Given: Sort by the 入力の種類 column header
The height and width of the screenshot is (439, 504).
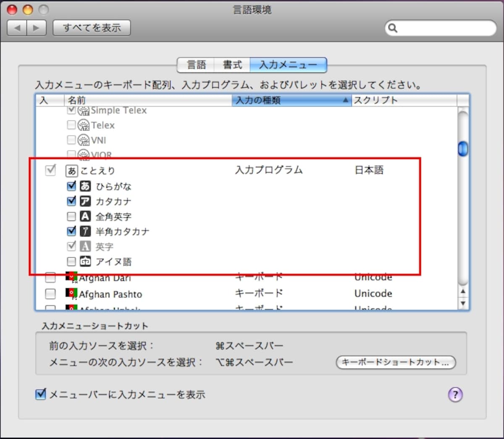Looking at the screenshot, I should (291, 100).
